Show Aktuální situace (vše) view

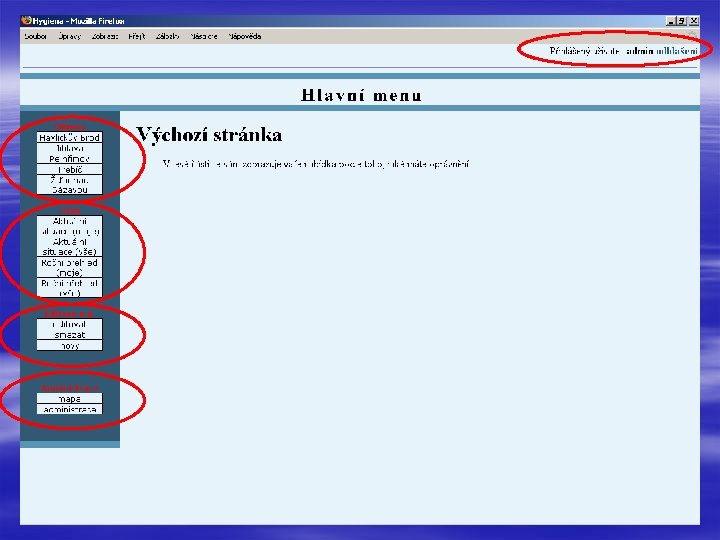pyautogui.click(x=69, y=247)
